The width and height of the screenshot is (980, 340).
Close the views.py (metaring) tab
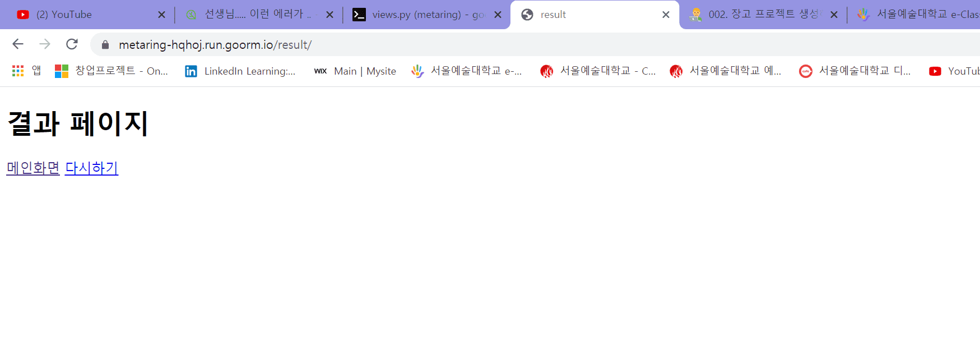(498, 15)
